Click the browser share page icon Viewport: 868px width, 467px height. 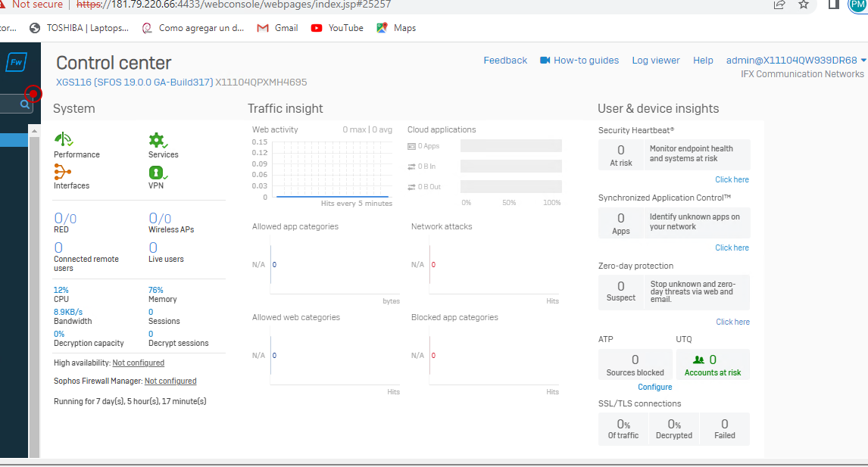pos(779,5)
